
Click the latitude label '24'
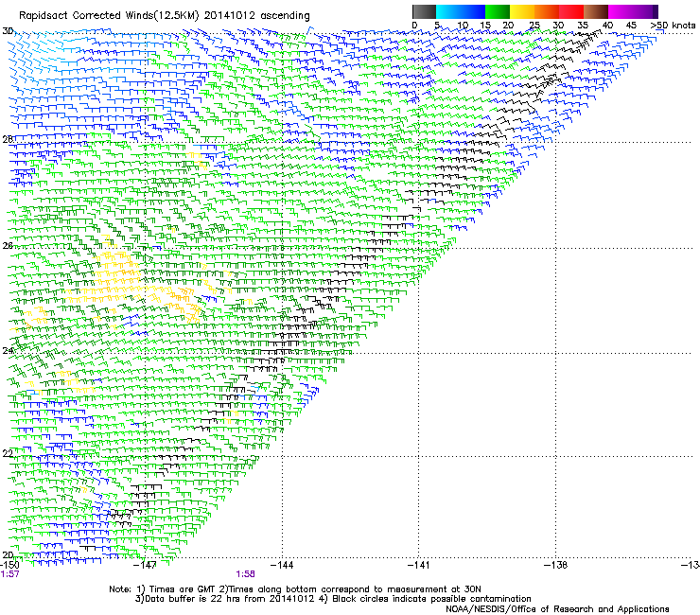(8, 351)
